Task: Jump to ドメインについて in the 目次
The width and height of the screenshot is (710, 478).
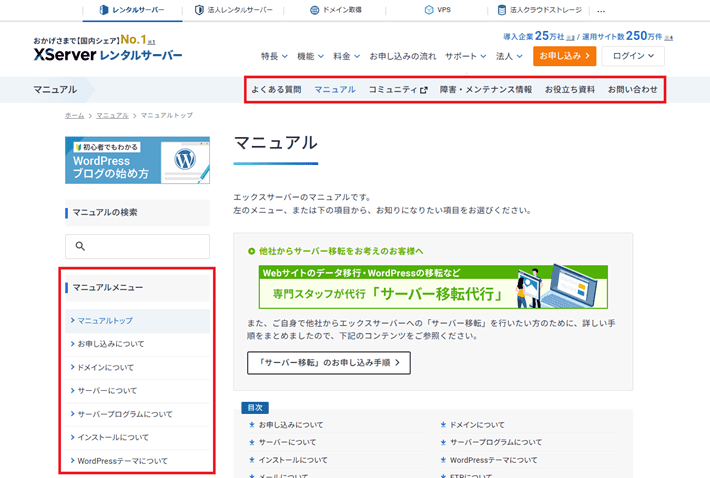Action: [x=477, y=425]
